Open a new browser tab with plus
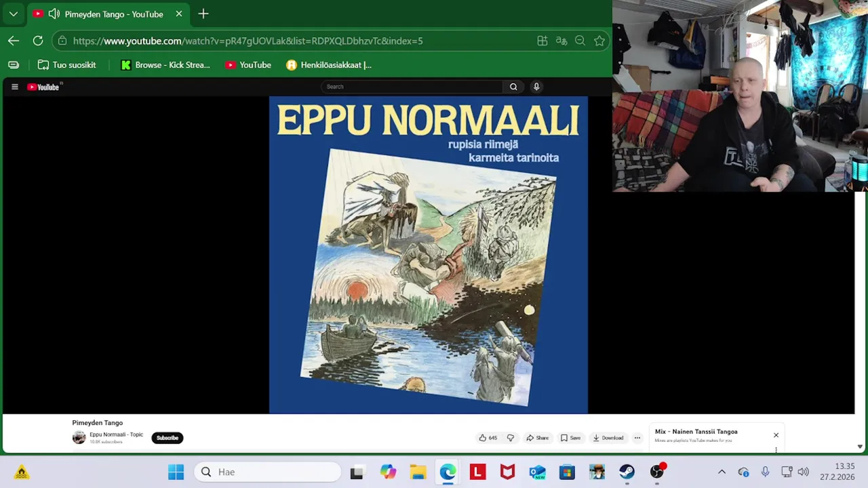Image resolution: width=868 pixels, height=488 pixels. 203,14
